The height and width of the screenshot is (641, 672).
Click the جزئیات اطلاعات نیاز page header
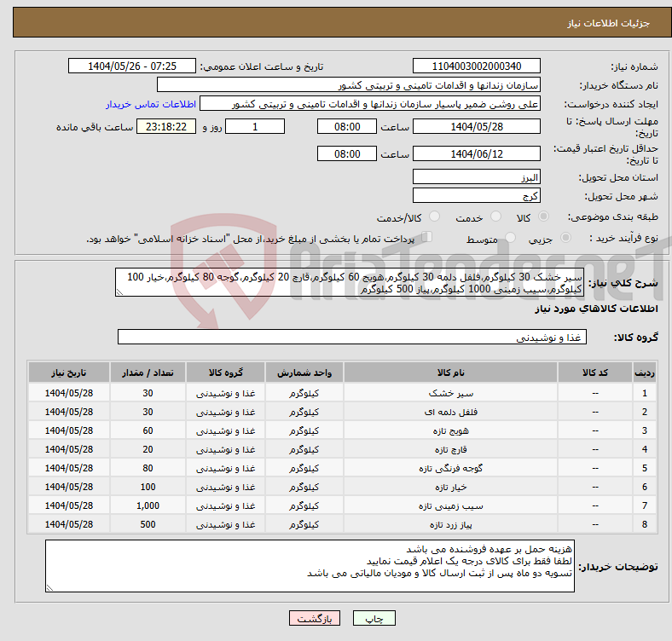point(609,23)
